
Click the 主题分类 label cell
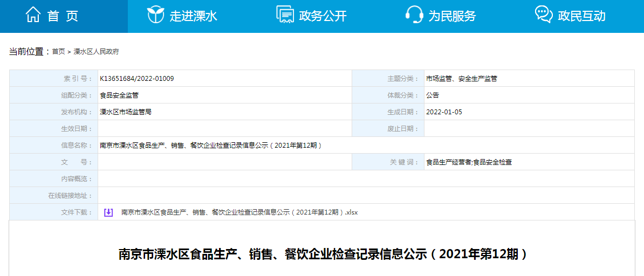point(388,79)
